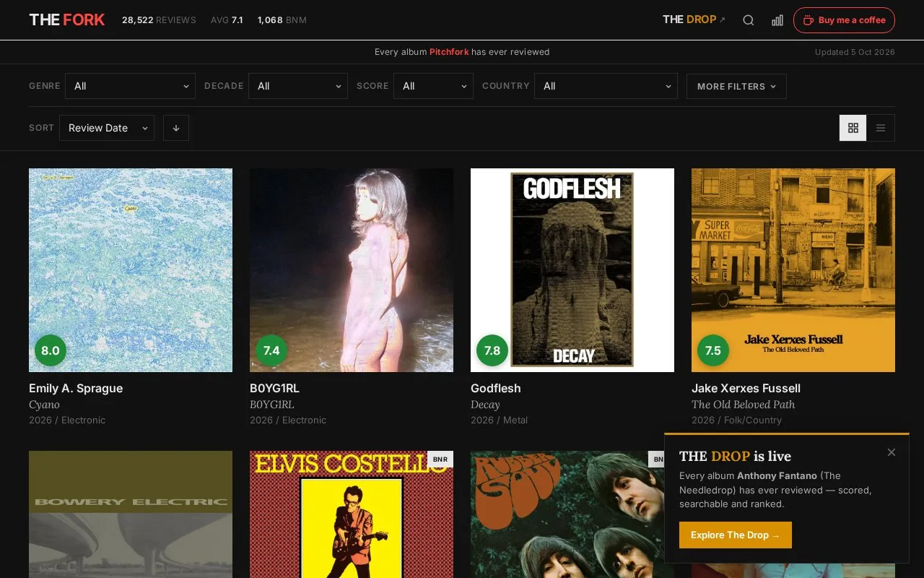Click album title The Old Beloved Path

point(744,405)
